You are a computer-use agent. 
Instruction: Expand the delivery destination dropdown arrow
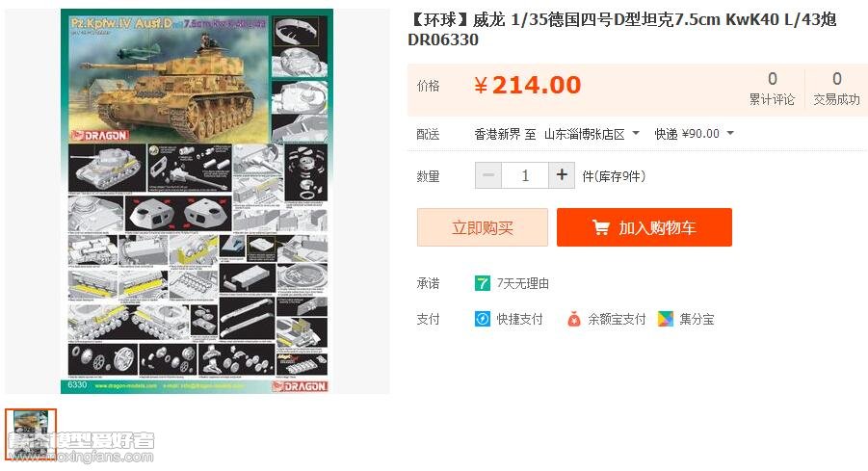[x=636, y=133]
